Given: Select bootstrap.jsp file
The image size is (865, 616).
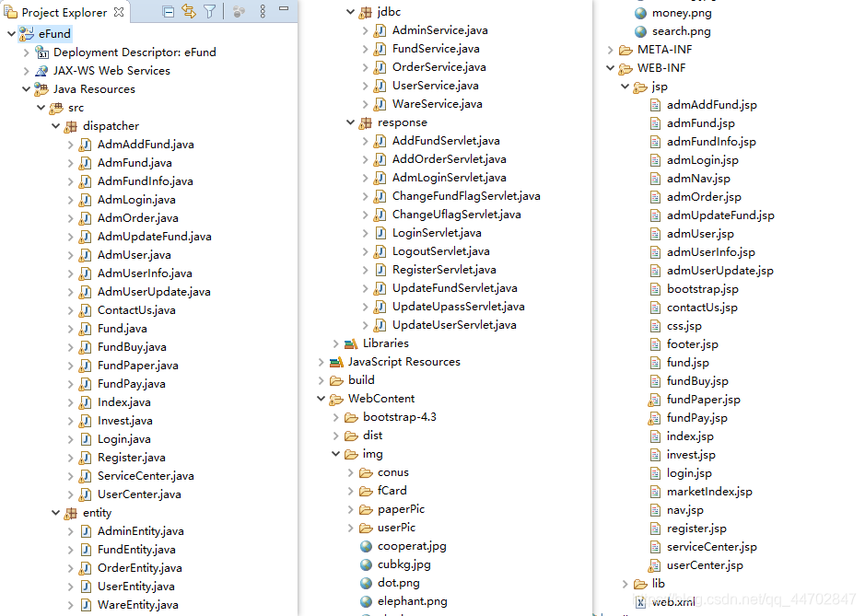Looking at the screenshot, I should click(702, 289).
